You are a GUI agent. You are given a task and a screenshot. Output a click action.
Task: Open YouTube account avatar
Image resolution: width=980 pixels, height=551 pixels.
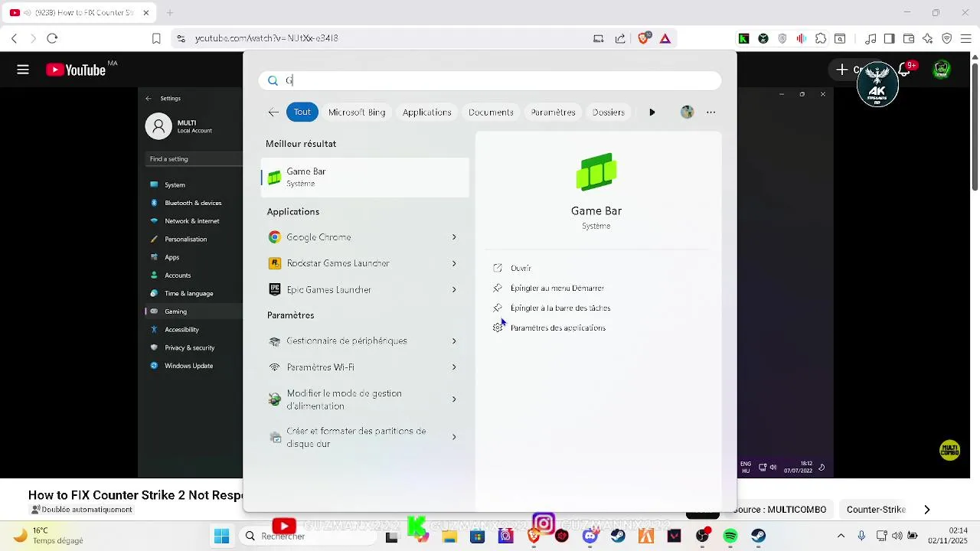tap(942, 70)
